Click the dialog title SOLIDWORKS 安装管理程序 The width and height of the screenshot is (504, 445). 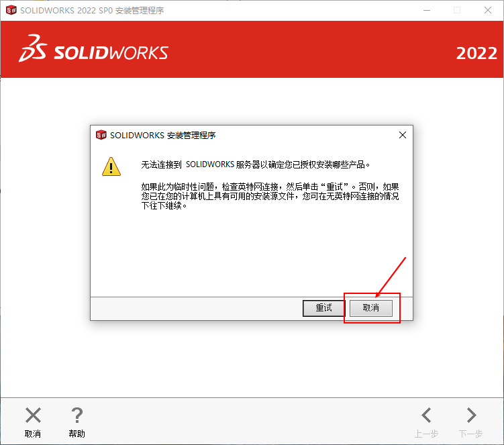(x=162, y=136)
